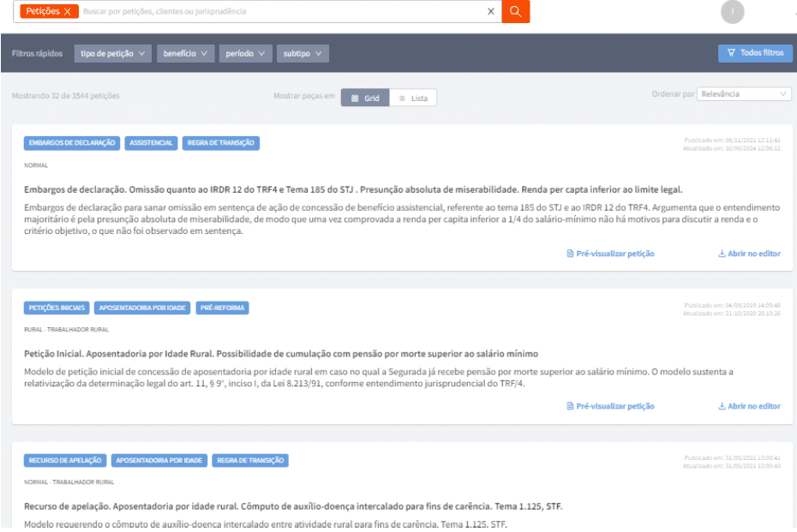Click the orange search magnifier button
This screenshot has height=532, width=797.
click(515, 11)
